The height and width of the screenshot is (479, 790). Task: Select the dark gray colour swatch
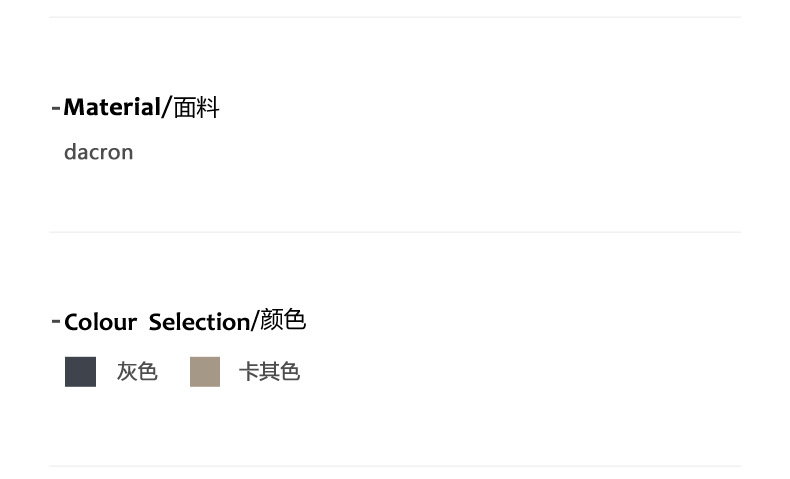[x=80, y=372]
